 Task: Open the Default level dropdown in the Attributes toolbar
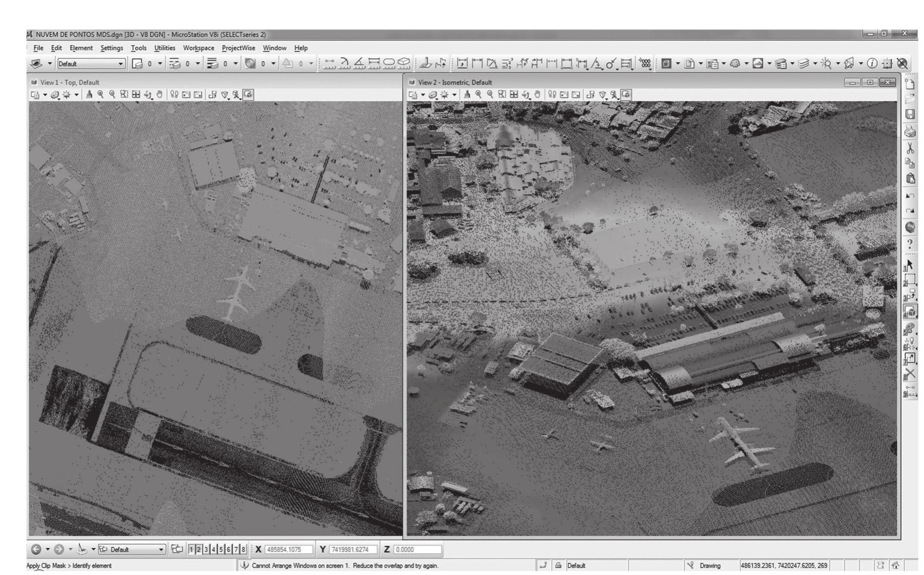point(121,63)
